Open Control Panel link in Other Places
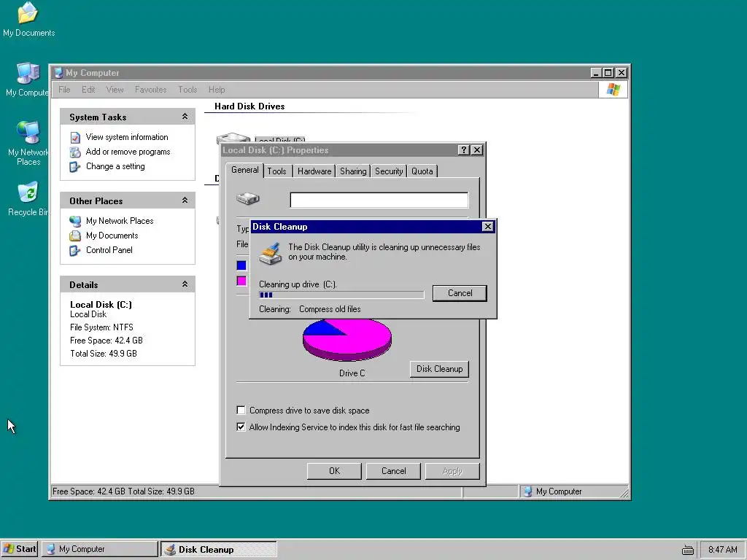 coord(109,251)
